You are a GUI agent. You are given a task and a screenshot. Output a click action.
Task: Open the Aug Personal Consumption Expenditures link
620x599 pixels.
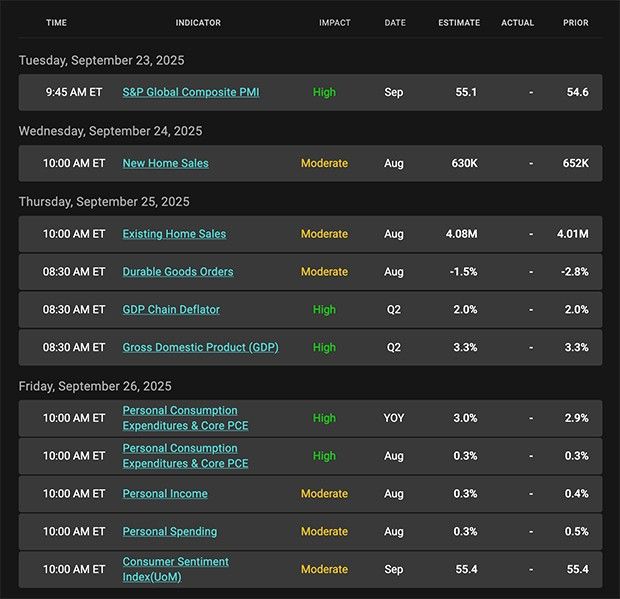(x=185, y=456)
